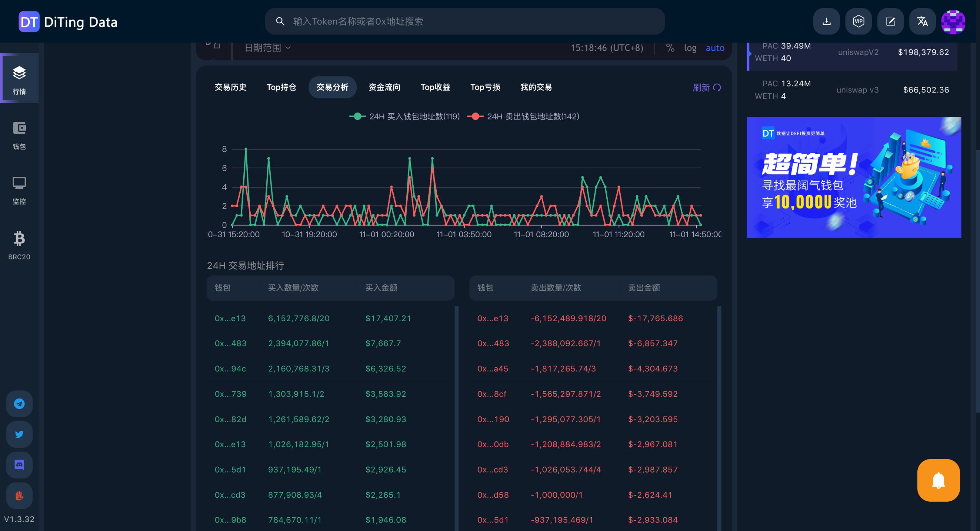Image resolution: width=980 pixels, height=531 pixels.
Task: Click the VIP membership icon
Action: click(858, 21)
